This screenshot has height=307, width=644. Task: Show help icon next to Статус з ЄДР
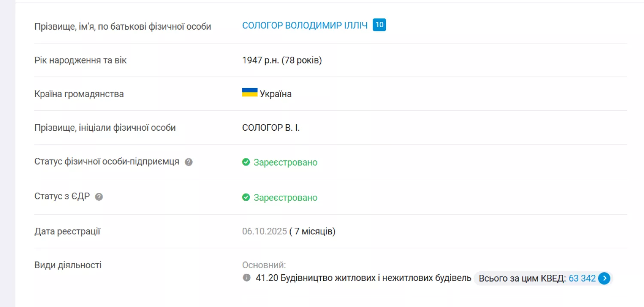pyautogui.click(x=99, y=197)
